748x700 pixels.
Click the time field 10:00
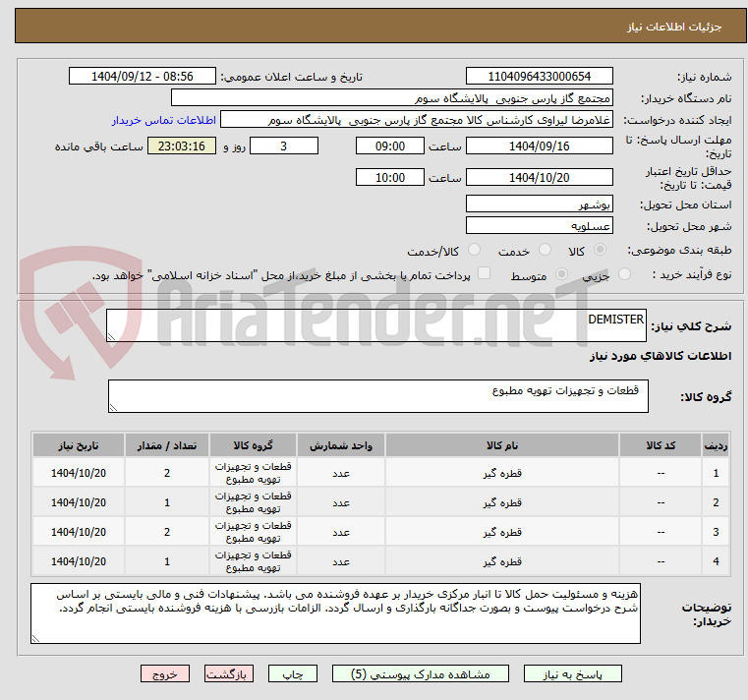coord(390,178)
